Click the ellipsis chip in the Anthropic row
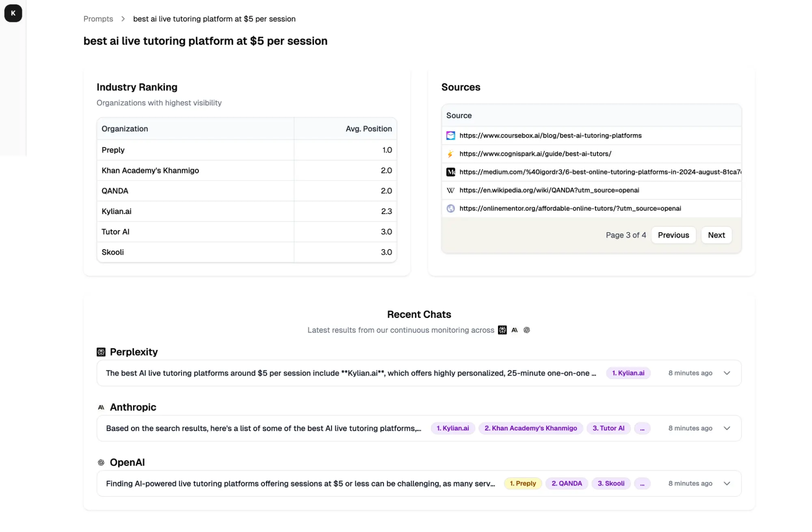The width and height of the screenshot is (812, 532). tap(642, 428)
